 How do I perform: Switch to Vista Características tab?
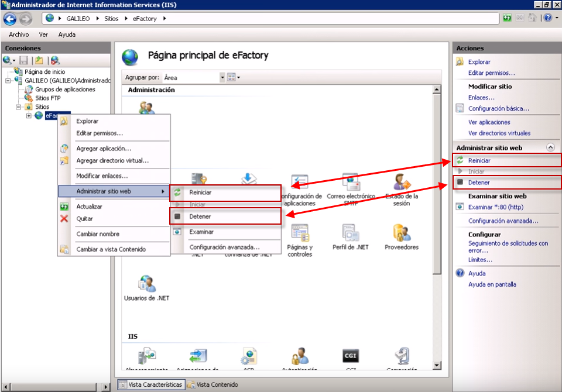pos(151,384)
